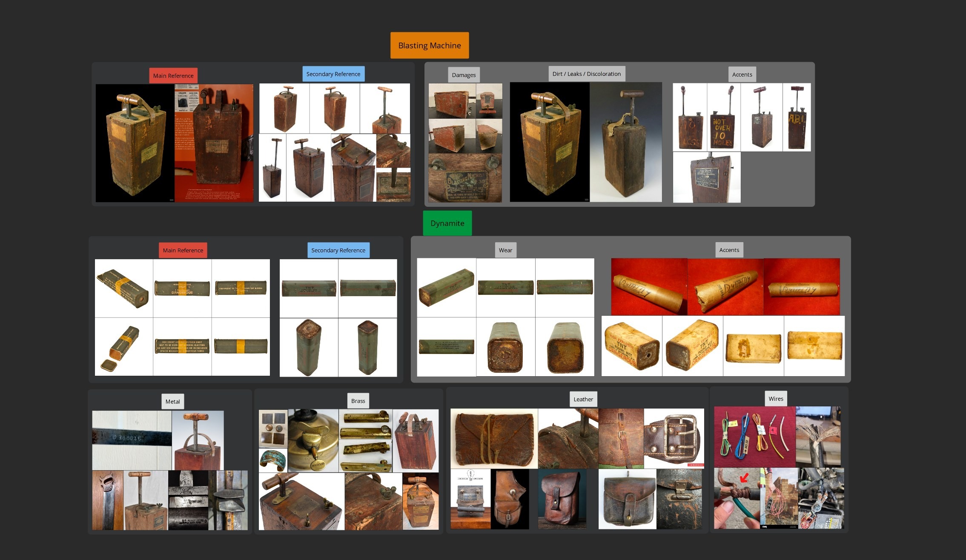
Task: Select the NOT OVER 10 HOLES painted machine image
Action: (x=724, y=117)
